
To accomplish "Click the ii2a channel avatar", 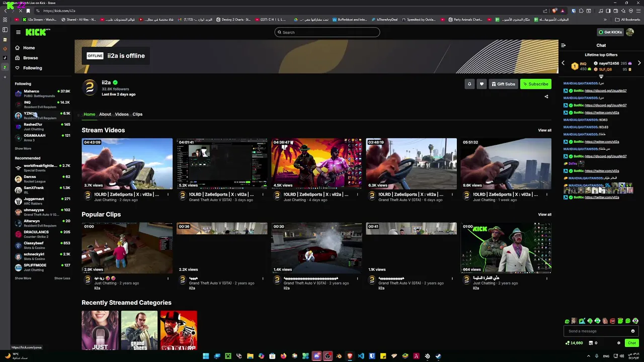I will pyautogui.click(x=90, y=87).
